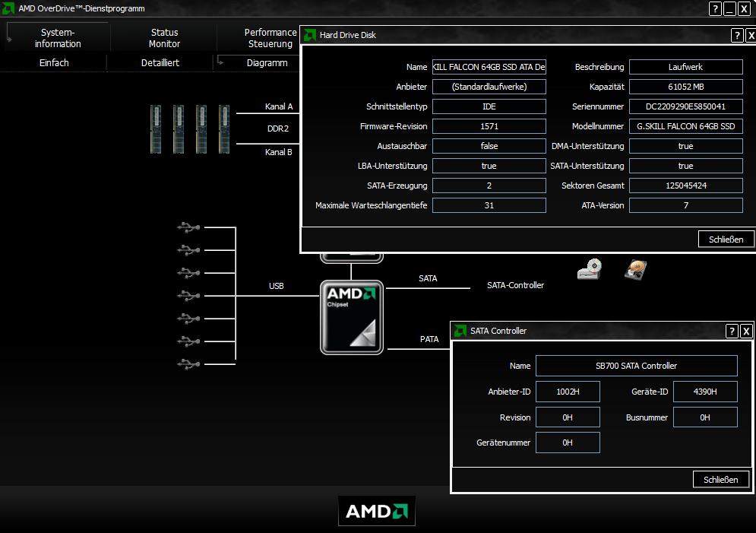Click the fifth USB port icon
756x533 pixels.
(x=188, y=319)
